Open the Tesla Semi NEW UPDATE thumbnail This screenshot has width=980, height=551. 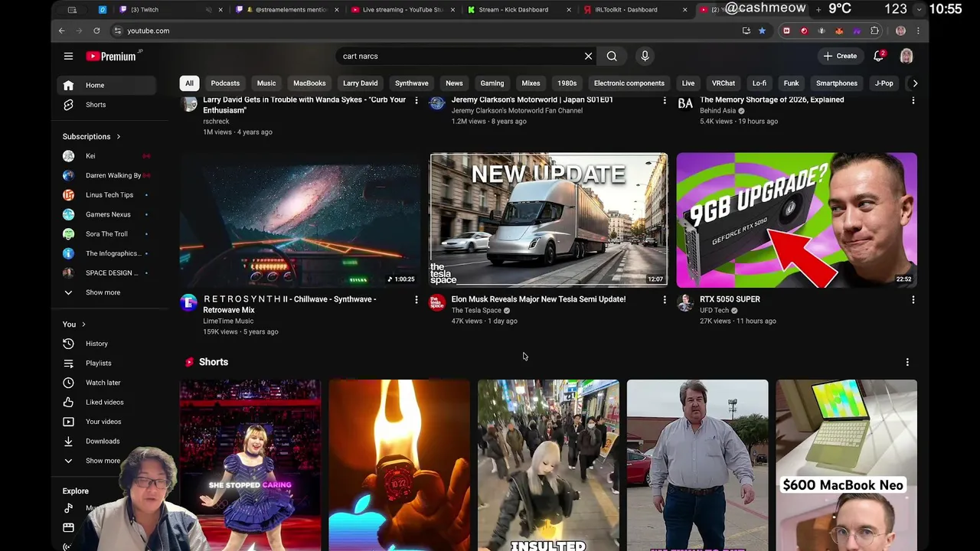pyautogui.click(x=548, y=220)
